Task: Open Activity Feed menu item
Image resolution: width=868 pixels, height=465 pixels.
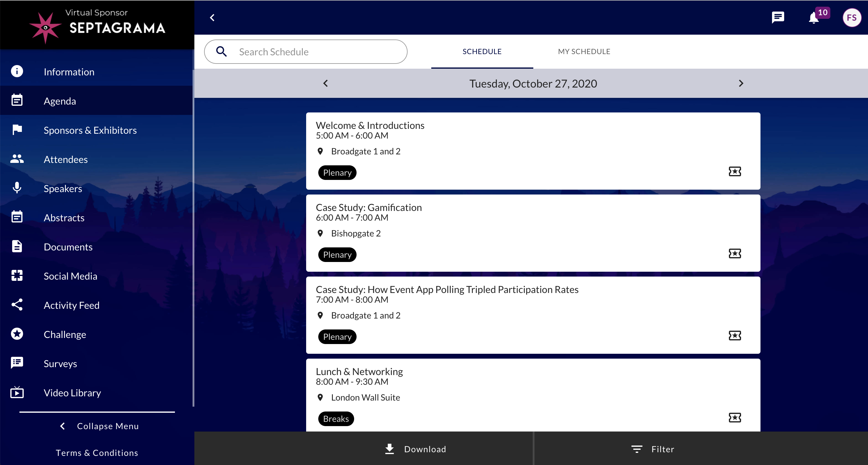Action: coord(96,305)
